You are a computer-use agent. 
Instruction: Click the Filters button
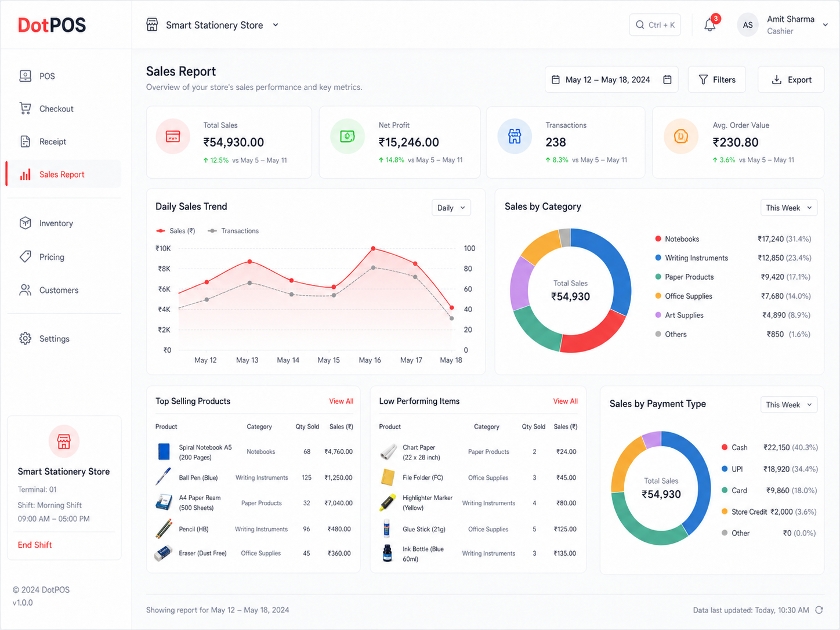click(717, 79)
